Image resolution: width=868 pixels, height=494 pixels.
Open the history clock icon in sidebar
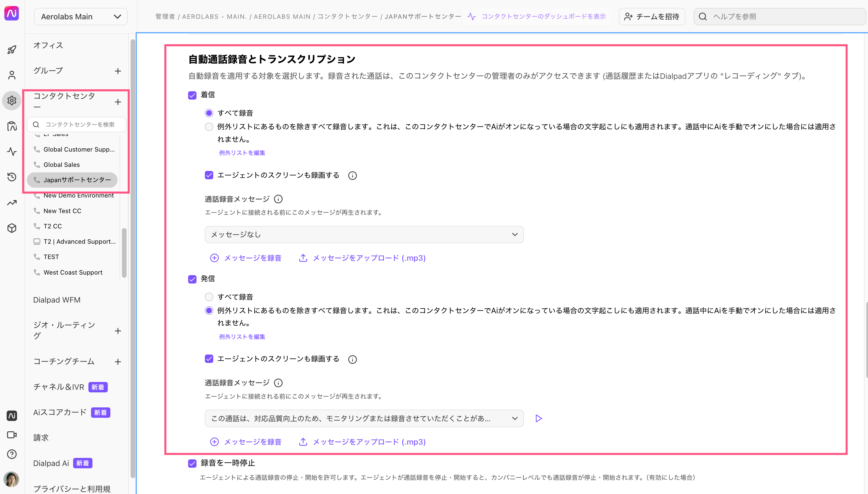pyautogui.click(x=12, y=177)
